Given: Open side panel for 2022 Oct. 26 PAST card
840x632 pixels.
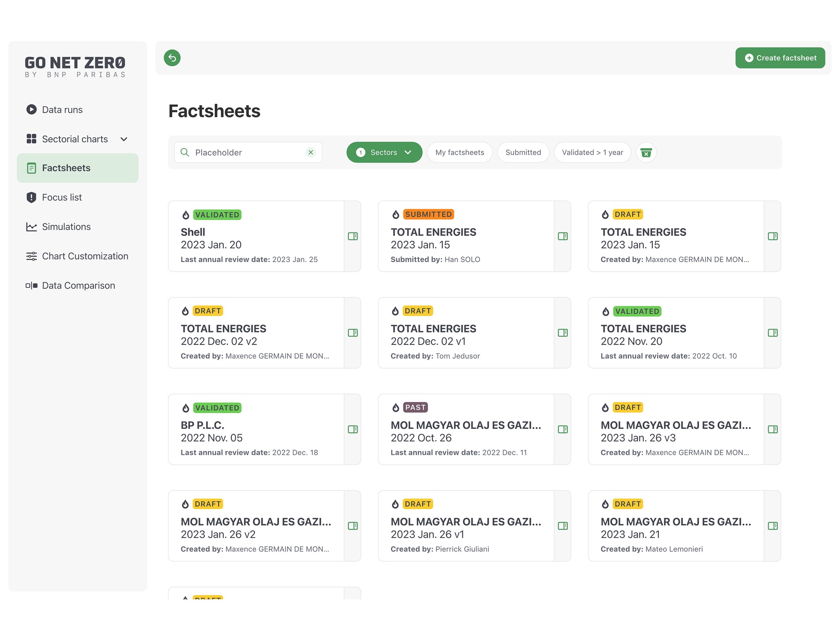Looking at the screenshot, I should pyautogui.click(x=563, y=429).
